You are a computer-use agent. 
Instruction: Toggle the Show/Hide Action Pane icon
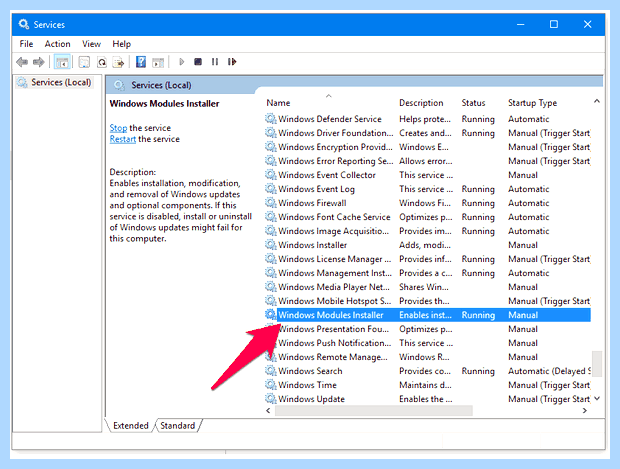[158, 62]
